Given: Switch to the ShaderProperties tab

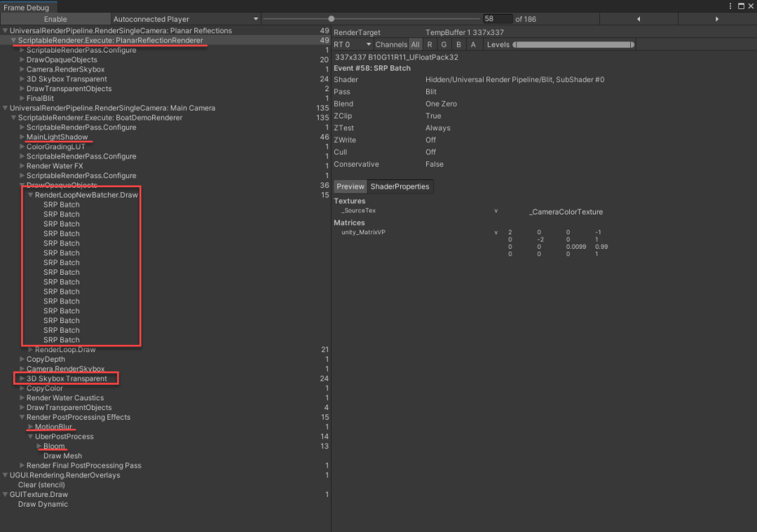Looking at the screenshot, I should 400,186.
